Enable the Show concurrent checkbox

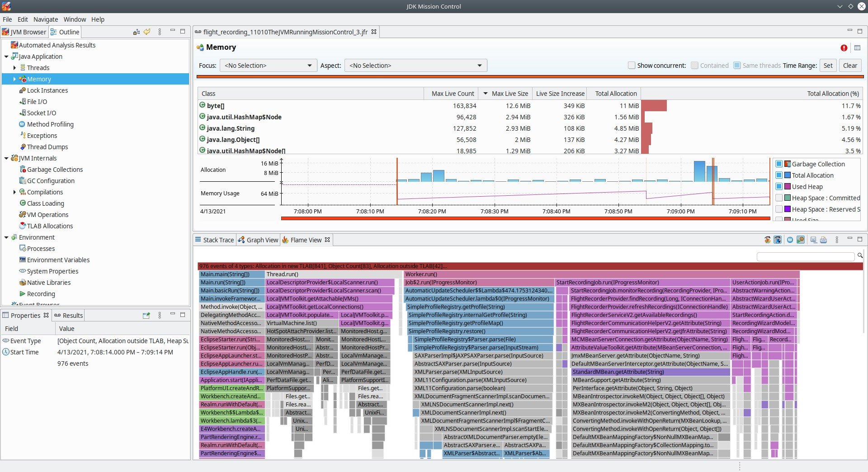[632, 65]
